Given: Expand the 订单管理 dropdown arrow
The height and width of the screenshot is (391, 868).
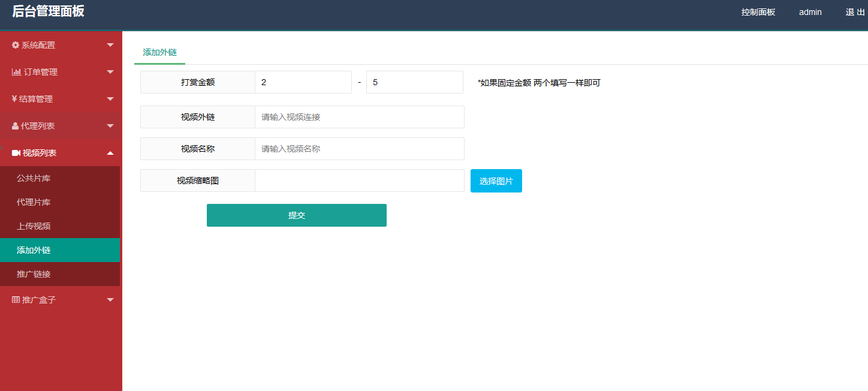Looking at the screenshot, I should [x=110, y=72].
